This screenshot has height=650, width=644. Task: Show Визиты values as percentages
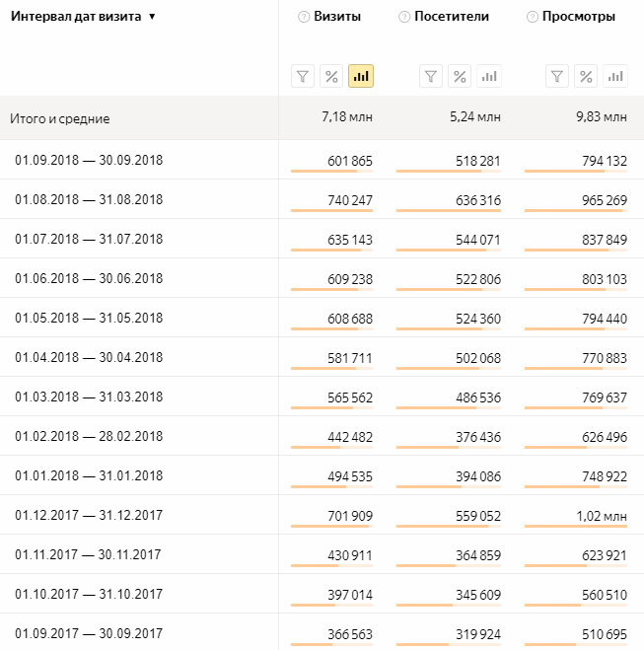pos(331,76)
